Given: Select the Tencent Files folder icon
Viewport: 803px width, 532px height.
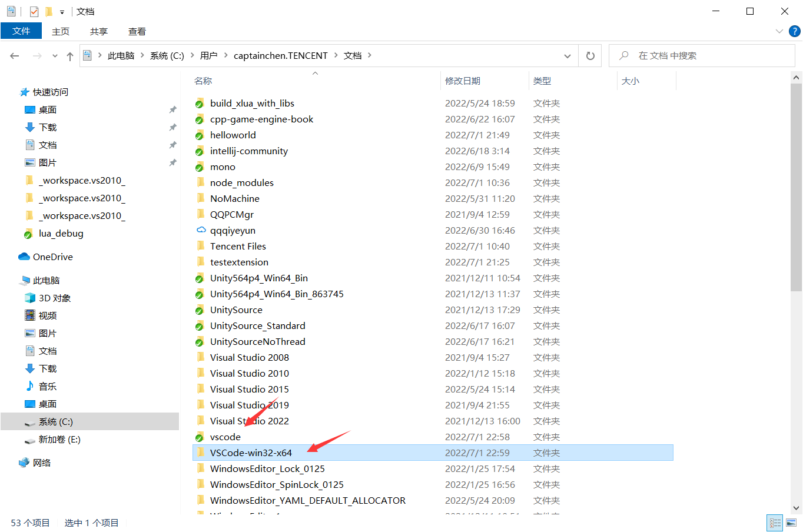Looking at the screenshot, I should [201, 246].
